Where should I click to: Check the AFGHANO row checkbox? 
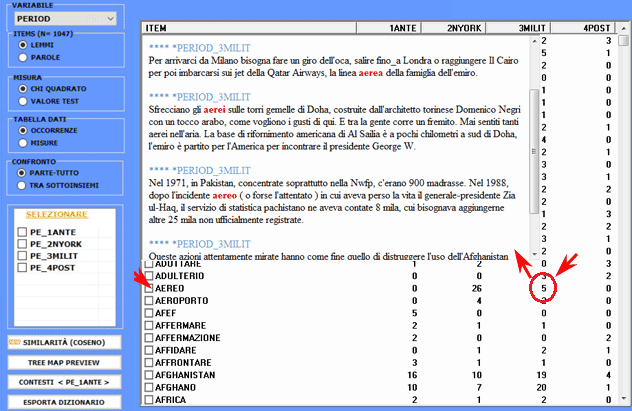149,387
